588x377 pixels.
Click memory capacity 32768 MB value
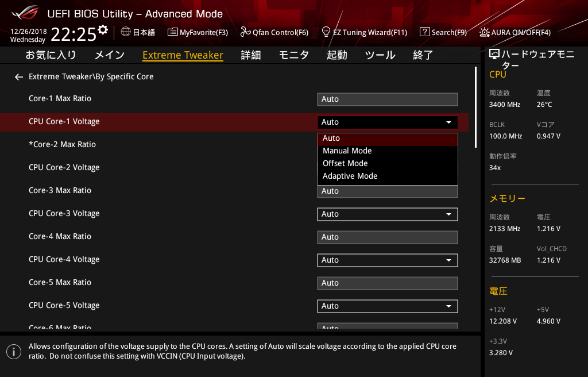(x=505, y=260)
